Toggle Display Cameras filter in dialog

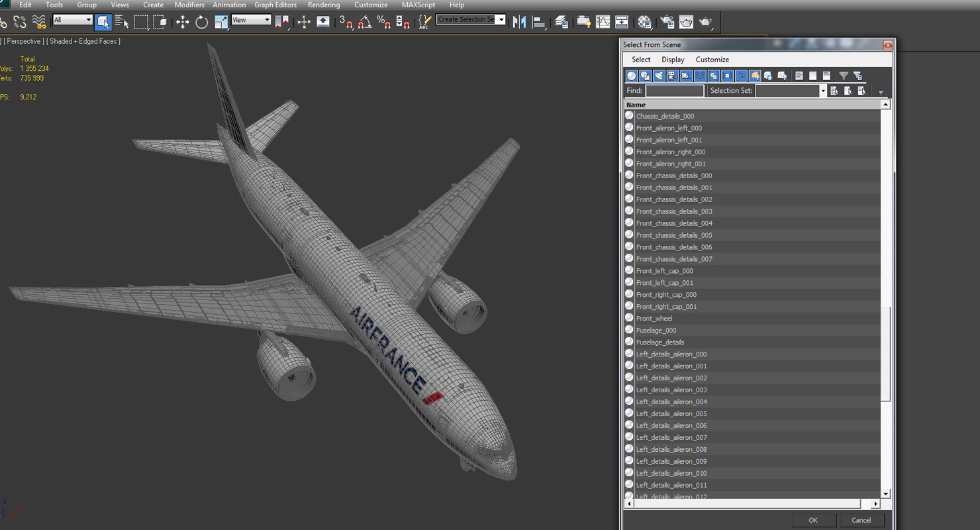[x=673, y=76]
